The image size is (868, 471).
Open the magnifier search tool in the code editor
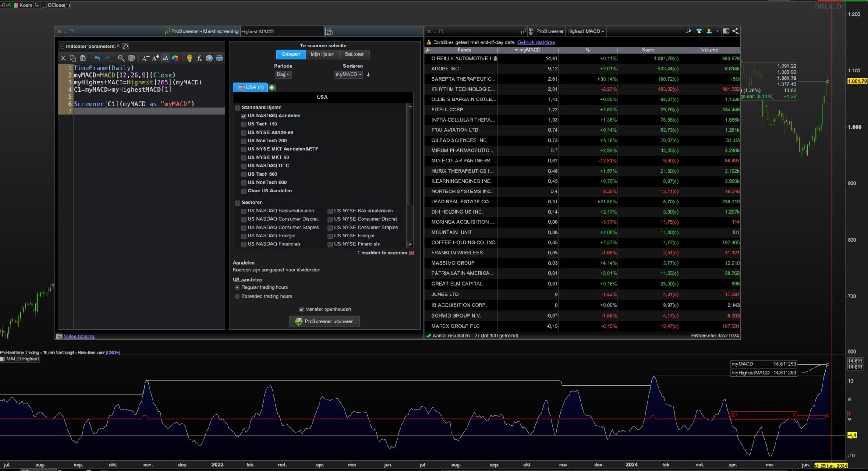click(x=121, y=59)
